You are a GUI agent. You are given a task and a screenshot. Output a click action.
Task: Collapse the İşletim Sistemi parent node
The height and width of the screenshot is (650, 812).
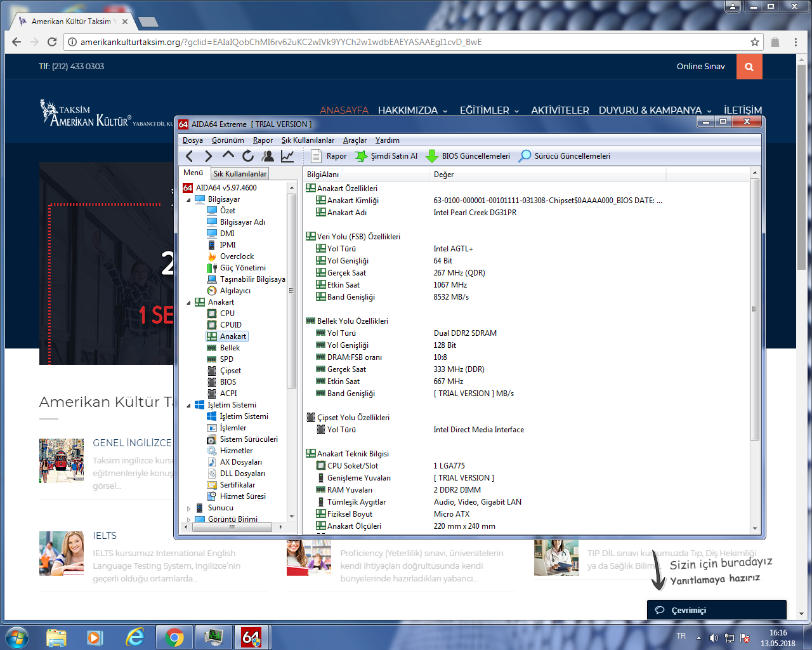188,405
